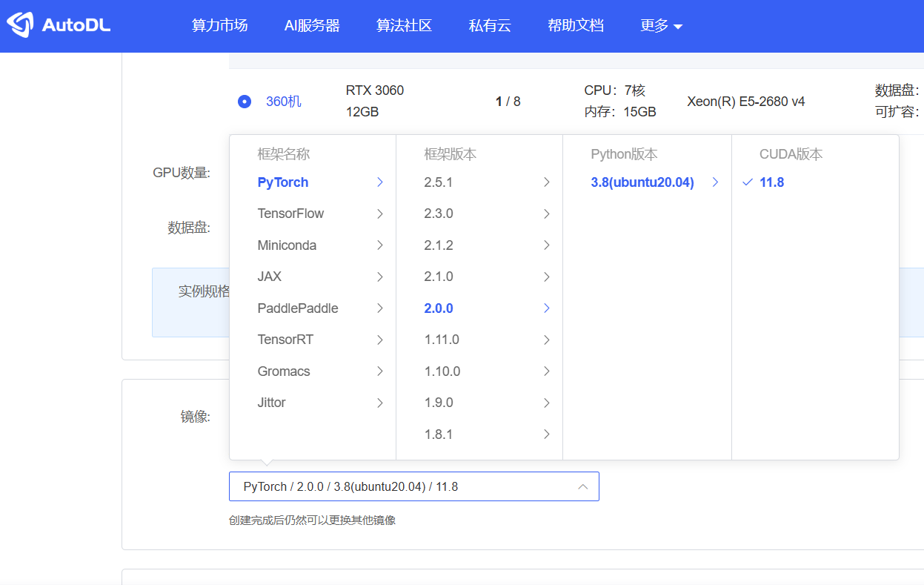
Task: Select framework version 1.8.1
Action: (x=438, y=434)
